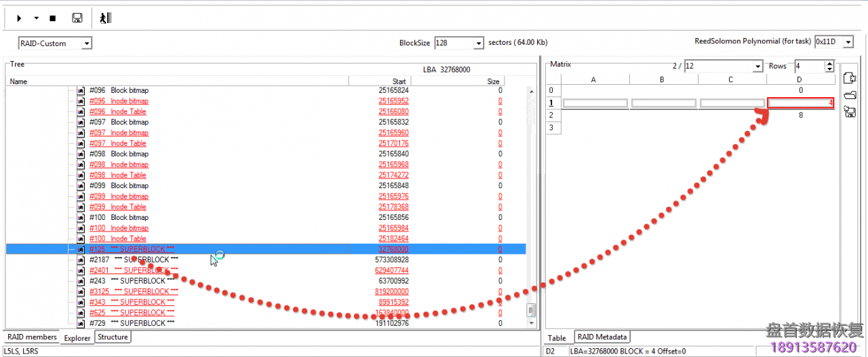Select matrix column D header
The image size is (868, 357).
[x=800, y=79]
